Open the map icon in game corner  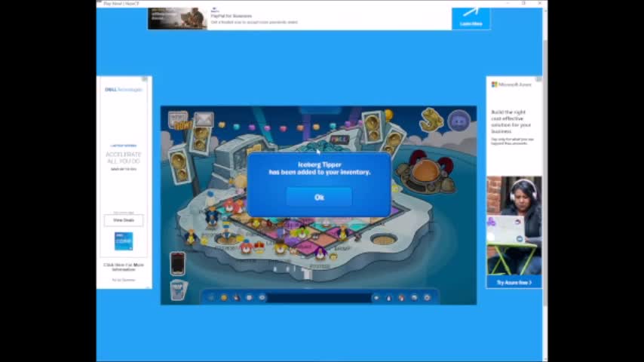[179, 290]
